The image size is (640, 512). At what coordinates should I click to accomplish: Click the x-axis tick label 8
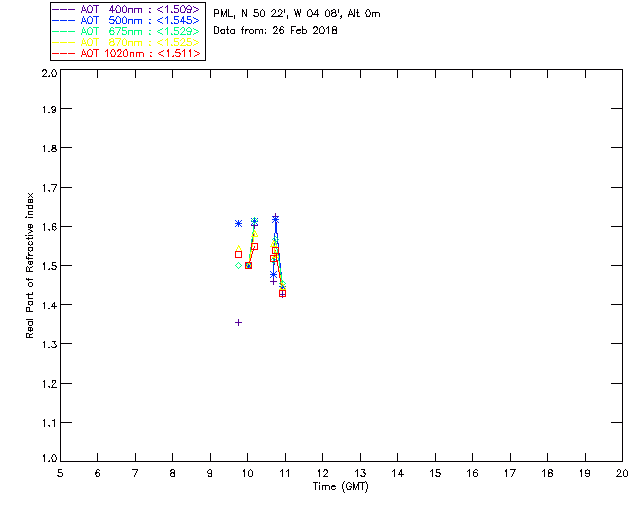click(x=173, y=473)
